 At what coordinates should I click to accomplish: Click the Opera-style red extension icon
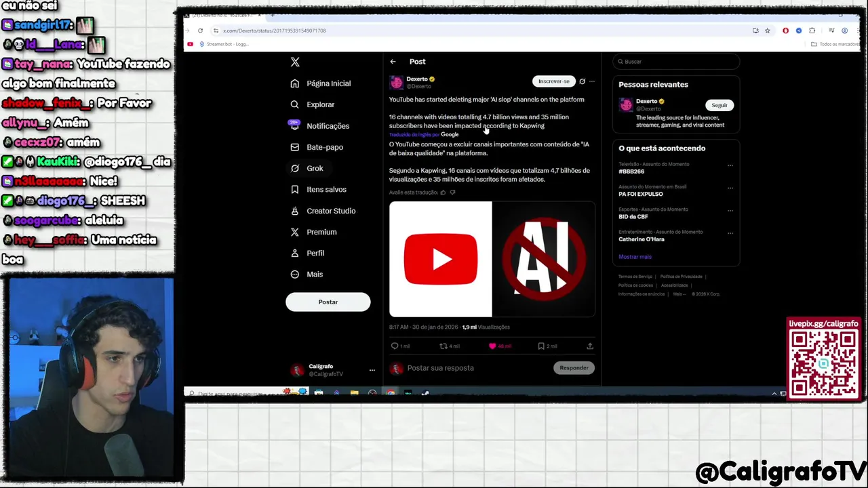tap(785, 30)
